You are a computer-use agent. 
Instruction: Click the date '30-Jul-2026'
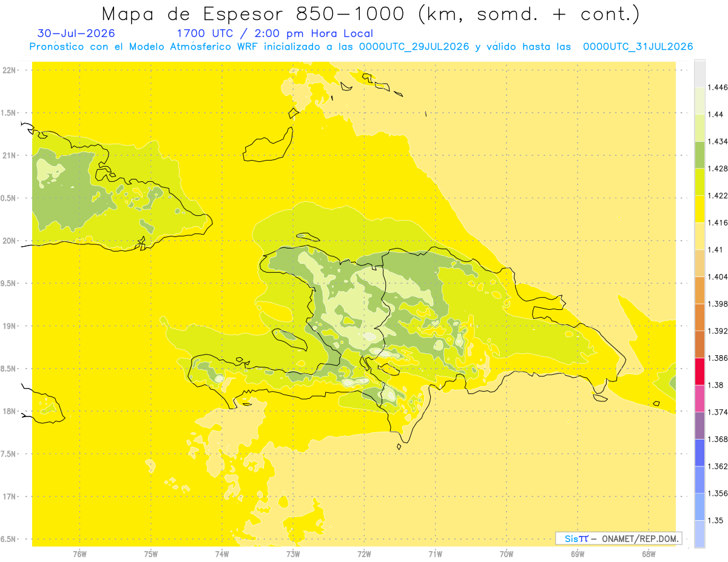tap(76, 33)
